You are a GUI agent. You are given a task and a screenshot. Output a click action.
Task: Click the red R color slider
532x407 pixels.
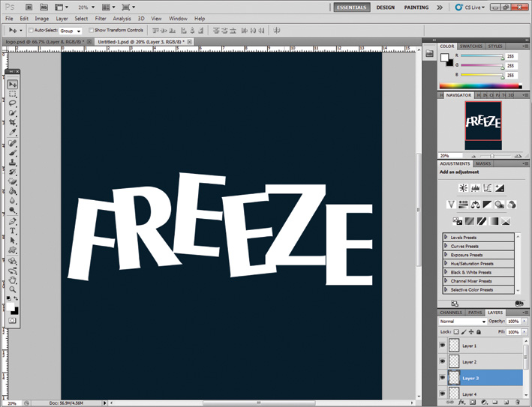480,56
